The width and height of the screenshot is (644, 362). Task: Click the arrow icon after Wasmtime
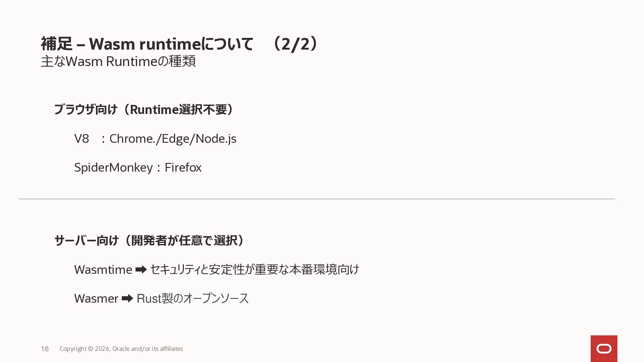(141, 269)
